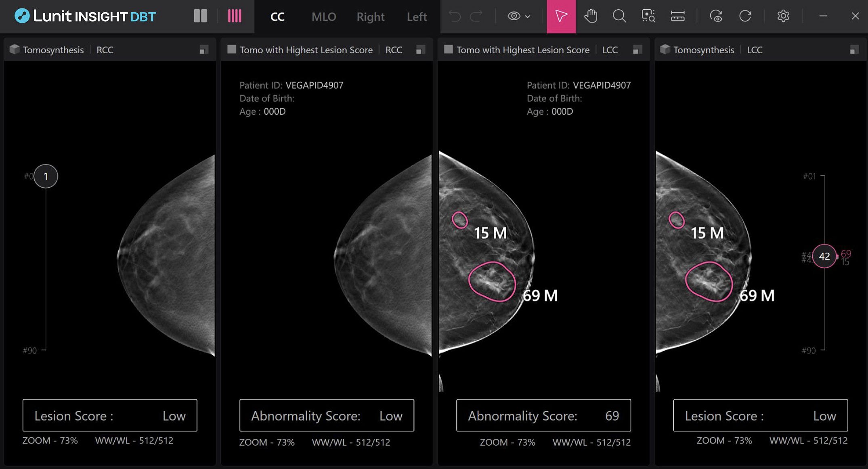
Task: Expand the eye icon's visibility dropdown chevron
Action: click(x=527, y=16)
